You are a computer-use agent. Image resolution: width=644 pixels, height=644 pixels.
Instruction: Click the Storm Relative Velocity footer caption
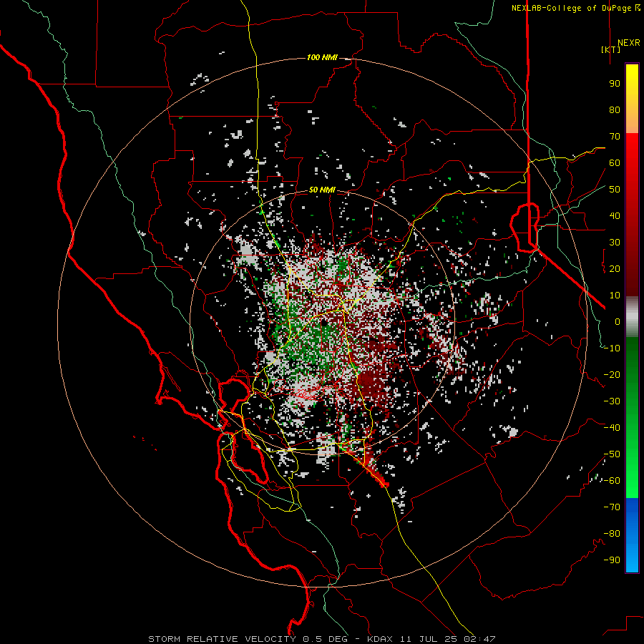tap(321, 639)
